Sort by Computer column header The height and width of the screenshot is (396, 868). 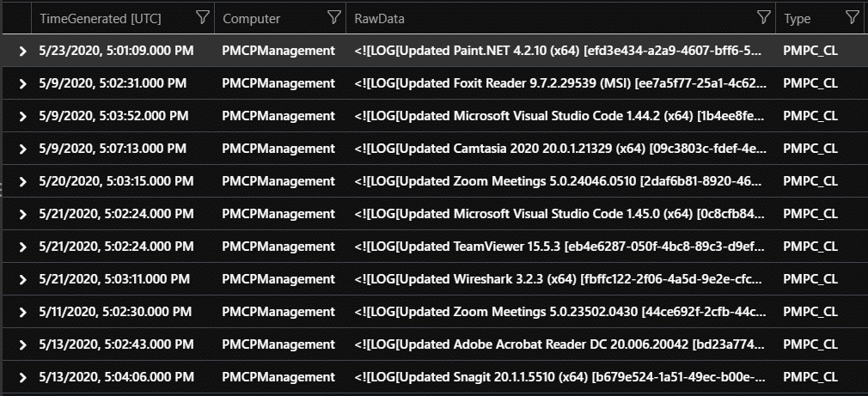pyautogui.click(x=251, y=18)
